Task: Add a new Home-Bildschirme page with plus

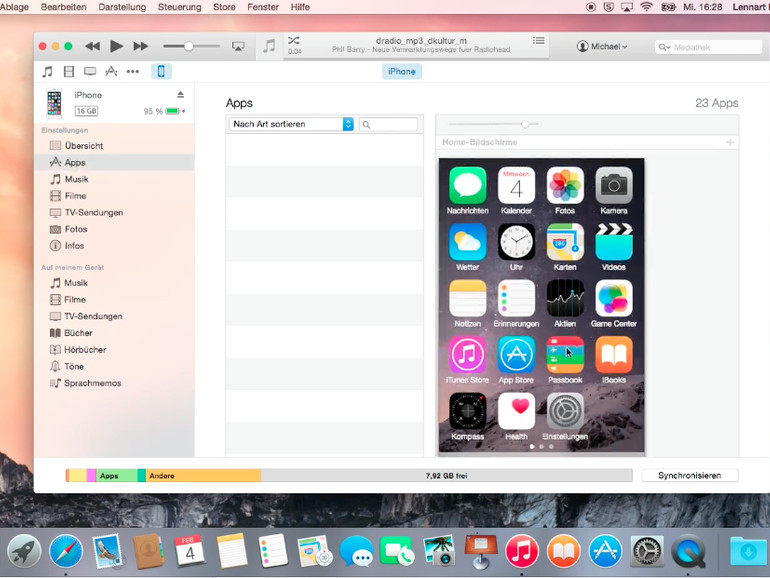Action: 730,142
